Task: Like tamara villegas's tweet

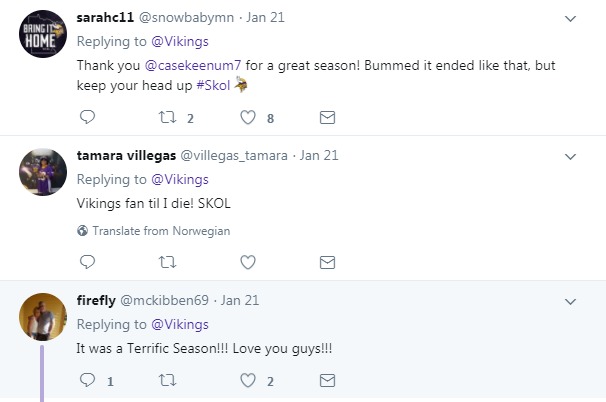Action: click(247, 263)
